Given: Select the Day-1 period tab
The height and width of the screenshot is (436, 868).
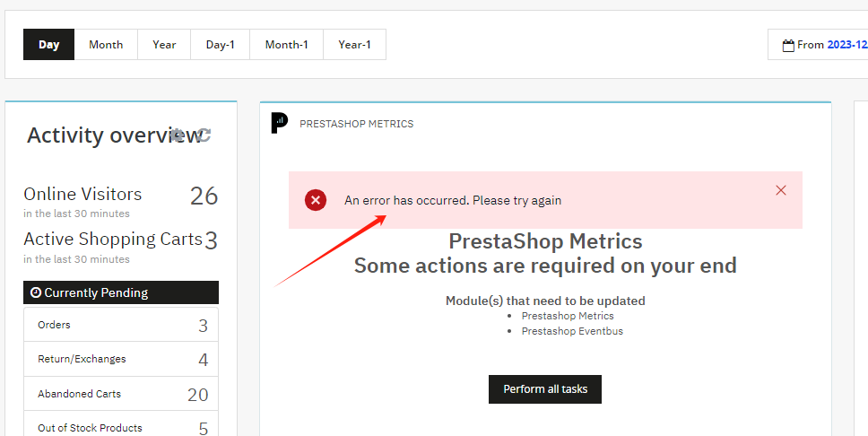Looking at the screenshot, I should (x=220, y=45).
